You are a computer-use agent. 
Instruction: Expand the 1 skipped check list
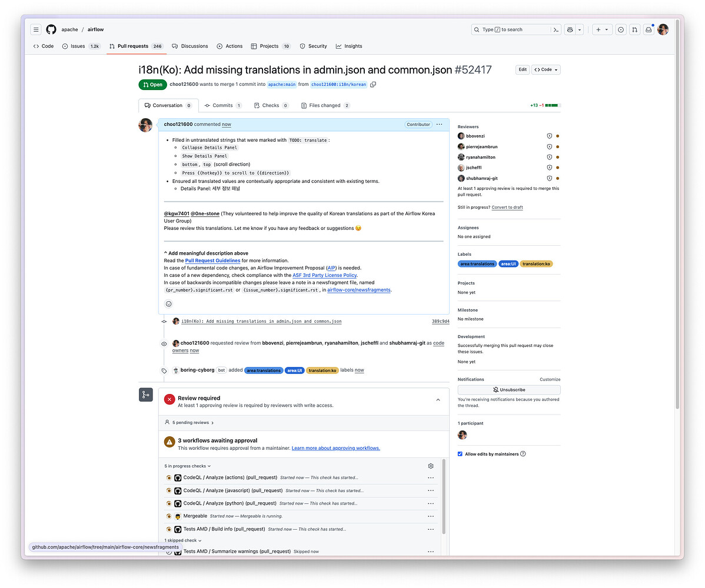(183, 540)
